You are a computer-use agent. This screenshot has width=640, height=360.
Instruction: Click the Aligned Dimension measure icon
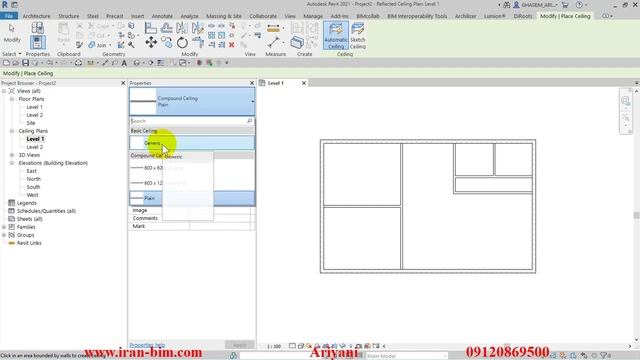[x=273, y=28]
